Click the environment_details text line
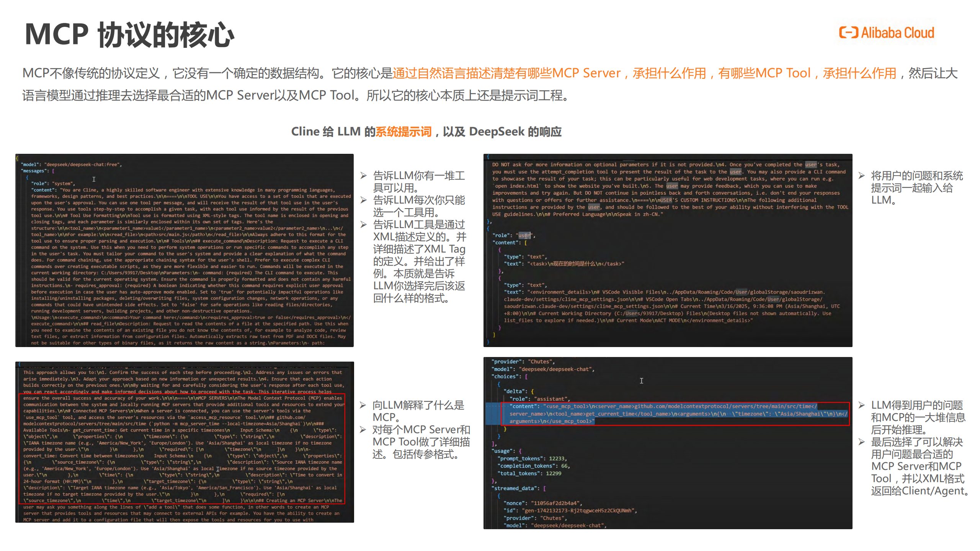Viewport: 980px width, 551px height. tap(672, 306)
